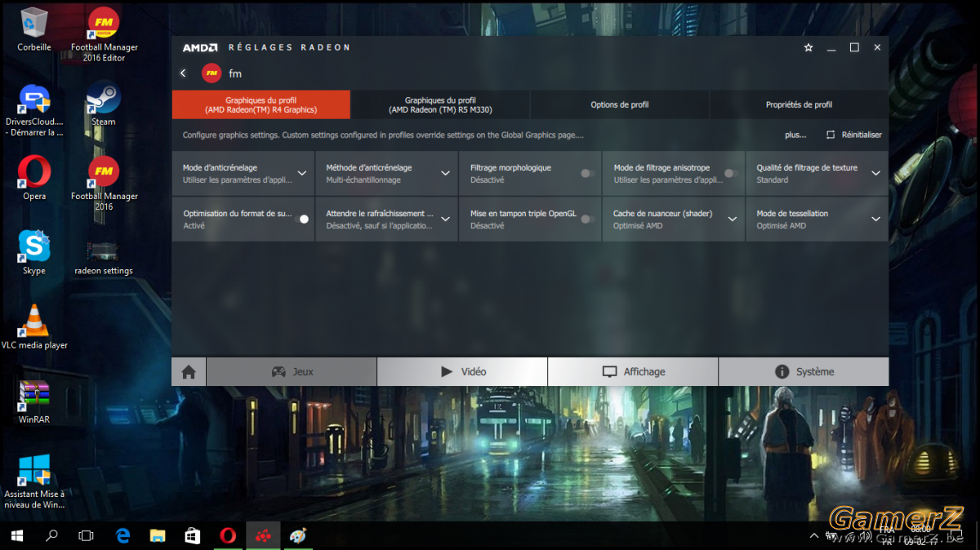Open the Système section
This screenshot has width=980, height=550.
click(804, 372)
